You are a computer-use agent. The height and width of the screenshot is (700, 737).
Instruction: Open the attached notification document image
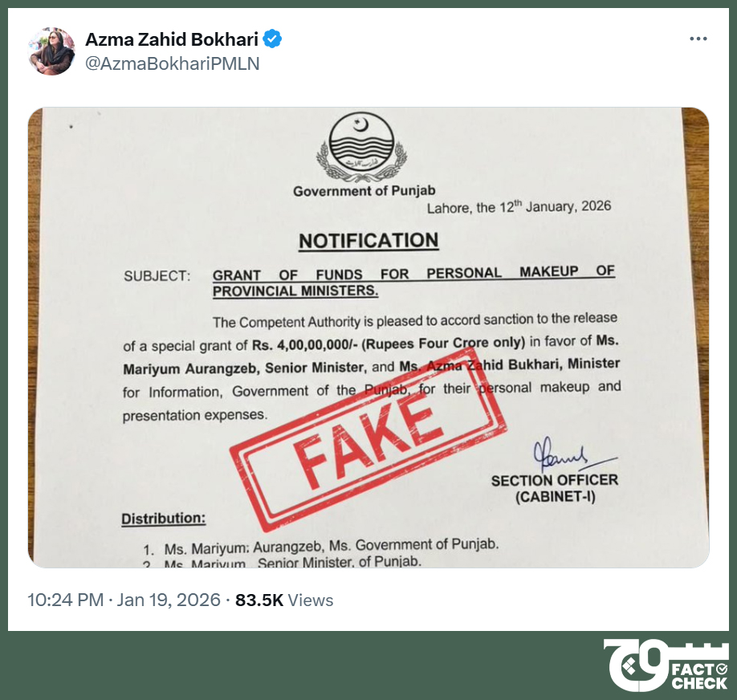[x=368, y=337]
